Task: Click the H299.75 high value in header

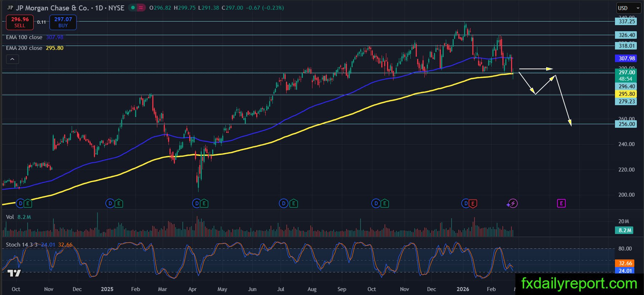Action: click(x=185, y=8)
